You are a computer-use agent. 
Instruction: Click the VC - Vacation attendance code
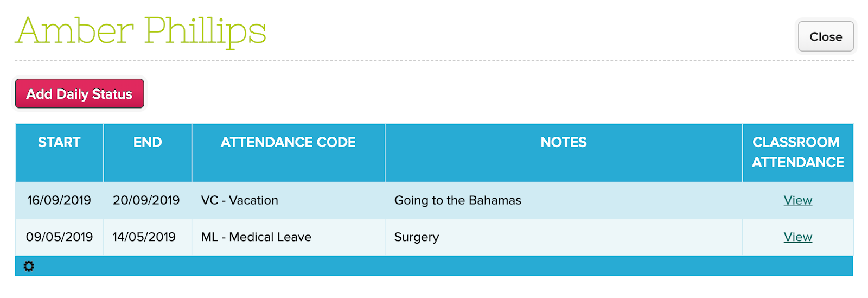[239, 200]
